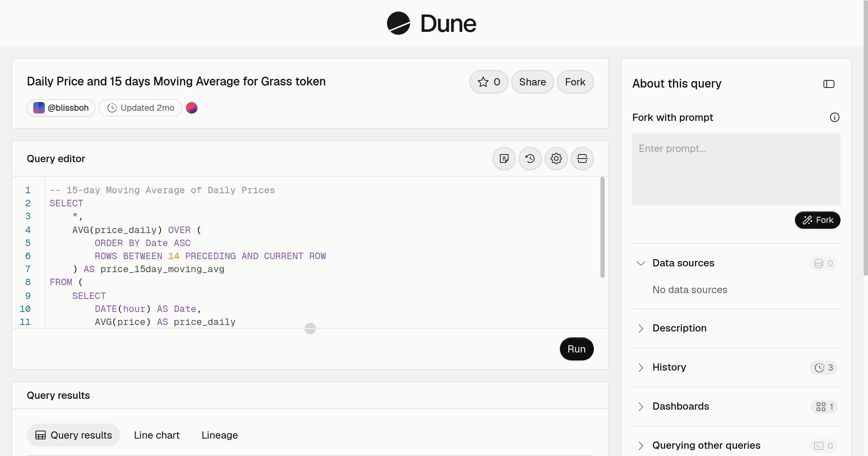Click the note icon in Query editor

[504, 159]
